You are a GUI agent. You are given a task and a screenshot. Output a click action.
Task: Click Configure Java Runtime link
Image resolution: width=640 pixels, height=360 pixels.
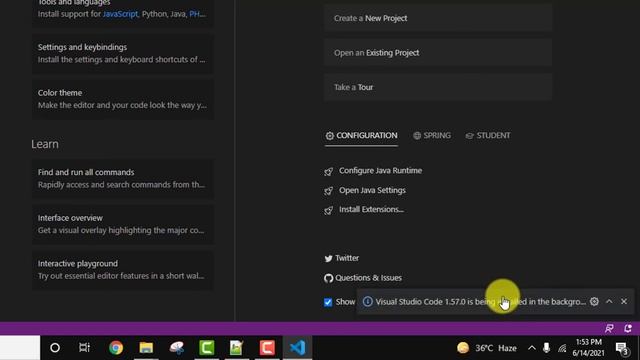(x=380, y=171)
